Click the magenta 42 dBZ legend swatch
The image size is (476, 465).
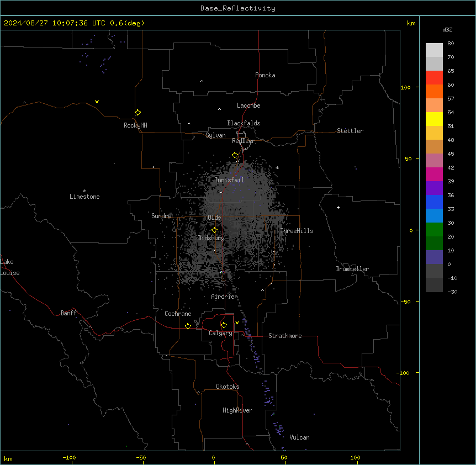coord(434,174)
